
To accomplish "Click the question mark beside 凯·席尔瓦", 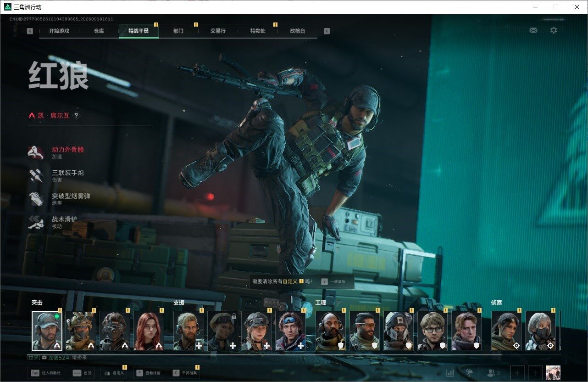I will tap(77, 116).
